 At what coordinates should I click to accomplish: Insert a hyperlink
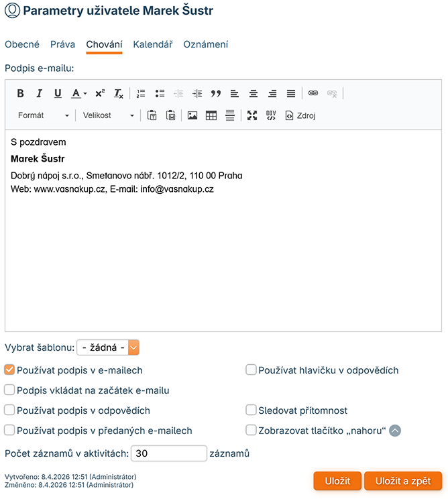[313, 93]
